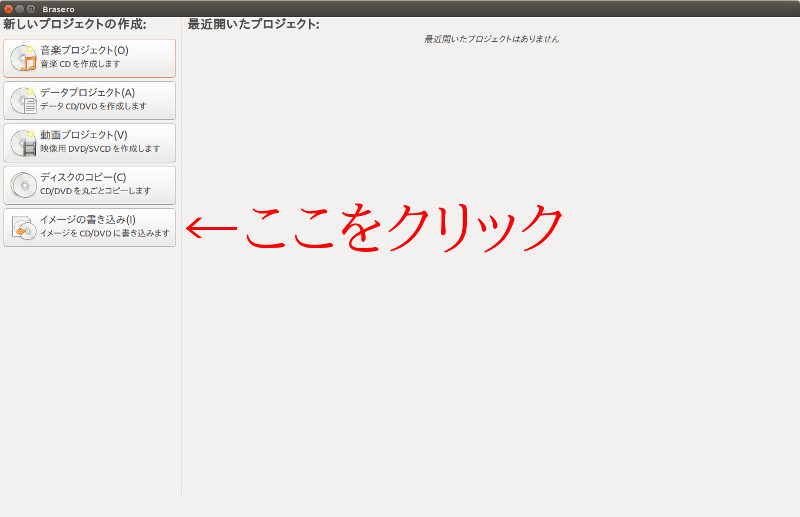Create a 動画プロジェクト(V)

point(90,143)
